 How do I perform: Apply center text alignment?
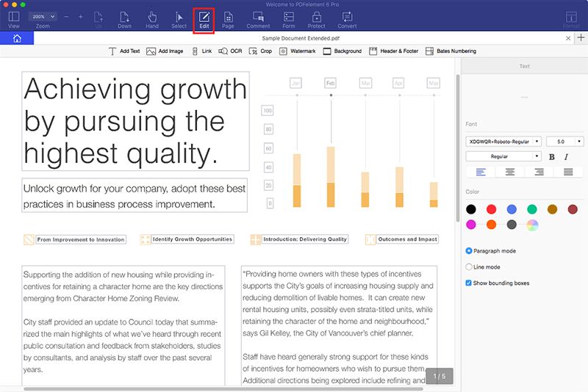pyautogui.click(x=509, y=172)
